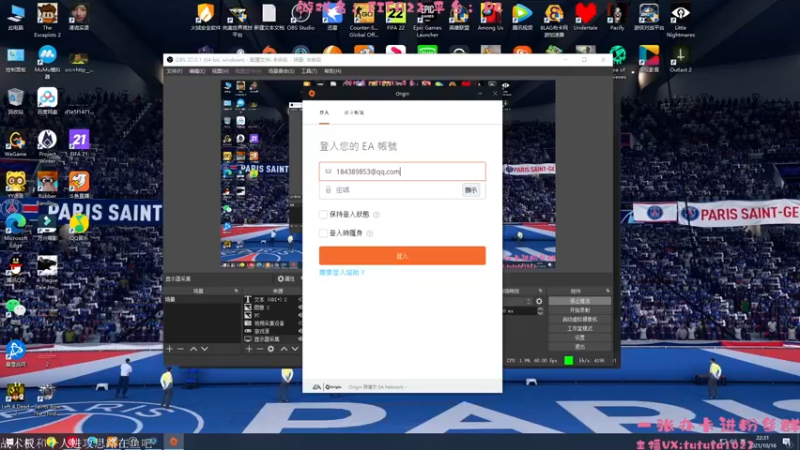Screen dimensions: 800x450
Task: Click Start Recording in OBS controls
Action: tap(580, 310)
